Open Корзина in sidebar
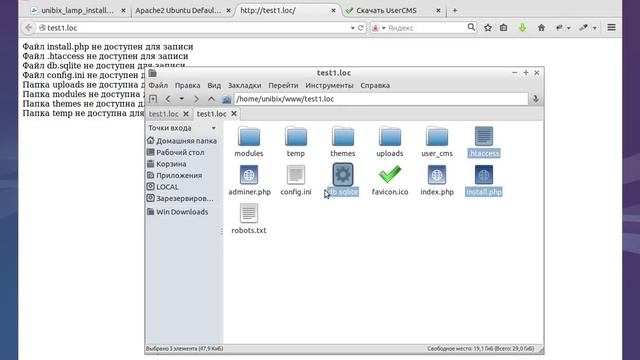The height and width of the screenshot is (360, 640). [167, 164]
